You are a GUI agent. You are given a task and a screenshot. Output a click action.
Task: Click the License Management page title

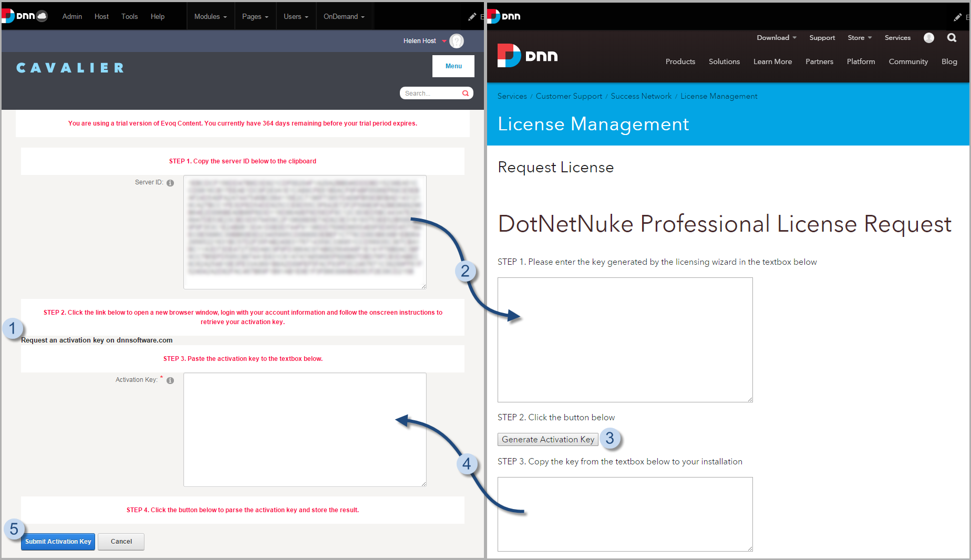[x=593, y=124]
